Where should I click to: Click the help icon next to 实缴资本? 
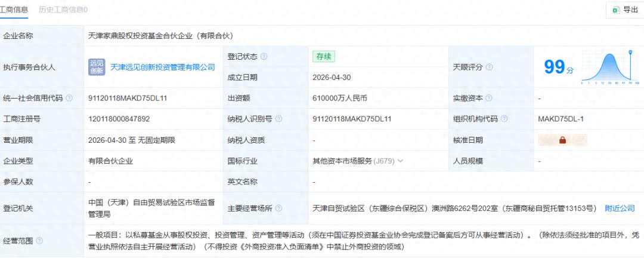489,98
